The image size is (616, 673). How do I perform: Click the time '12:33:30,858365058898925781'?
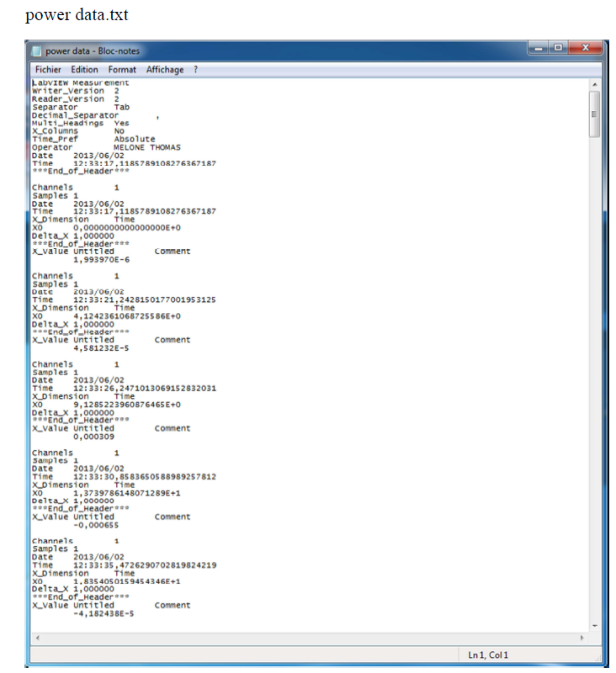click(145, 477)
